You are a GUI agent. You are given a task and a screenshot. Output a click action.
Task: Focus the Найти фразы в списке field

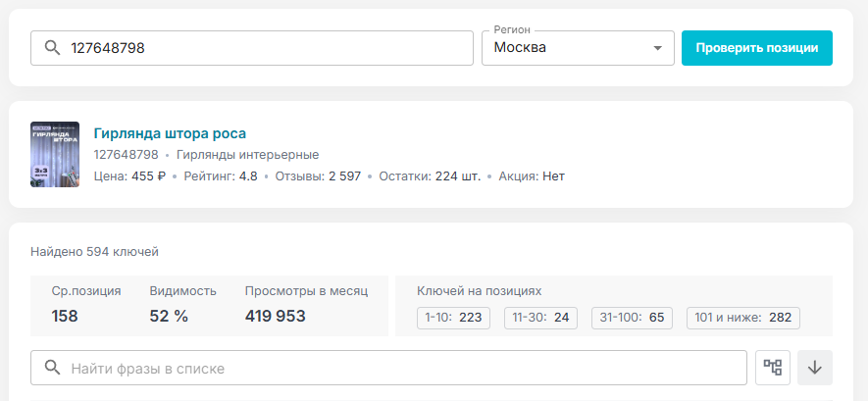[x=388, y=368]
